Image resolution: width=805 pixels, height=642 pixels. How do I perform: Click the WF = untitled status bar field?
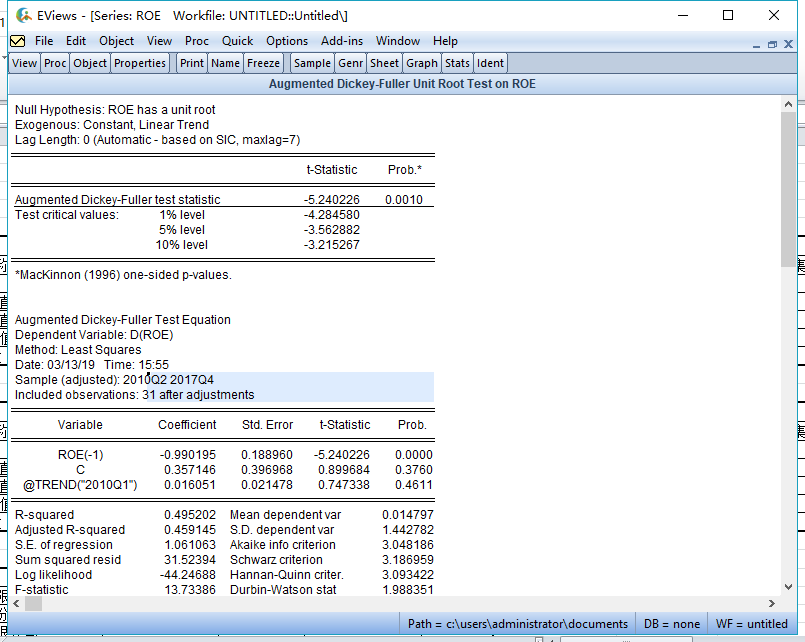753,624
